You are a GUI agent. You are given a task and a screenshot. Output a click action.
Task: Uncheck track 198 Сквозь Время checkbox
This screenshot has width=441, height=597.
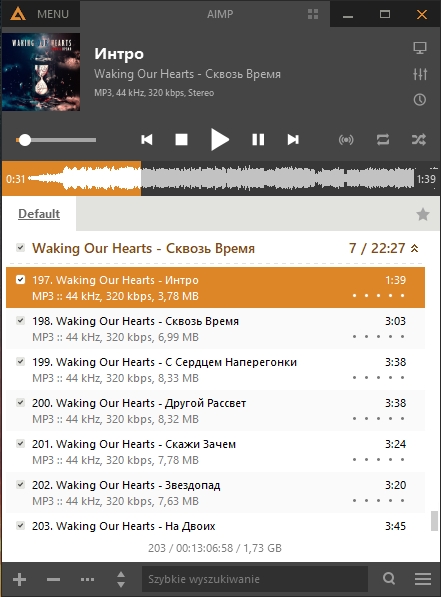point(20,321)
